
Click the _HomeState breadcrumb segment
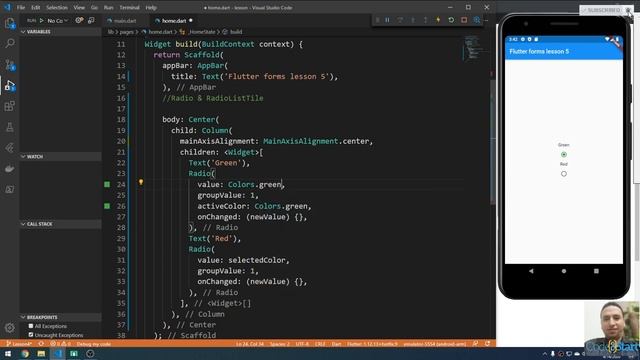[x=202, y=32]
